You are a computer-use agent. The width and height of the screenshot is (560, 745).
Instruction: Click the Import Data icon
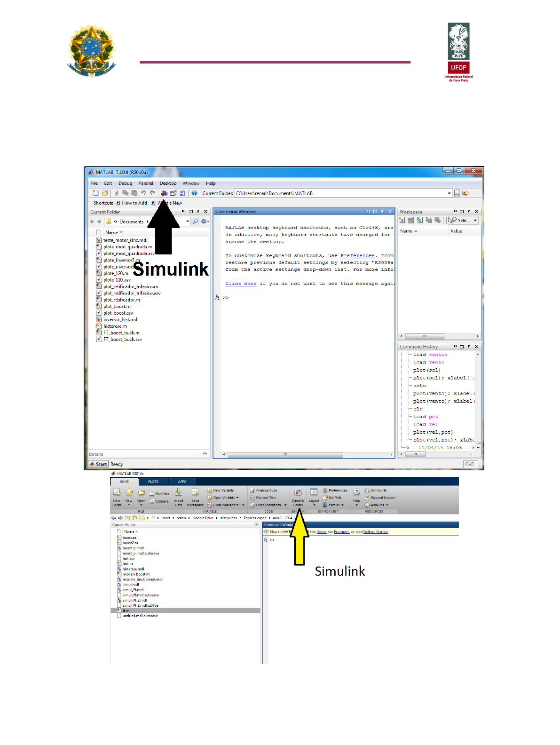tap(179, 492)
